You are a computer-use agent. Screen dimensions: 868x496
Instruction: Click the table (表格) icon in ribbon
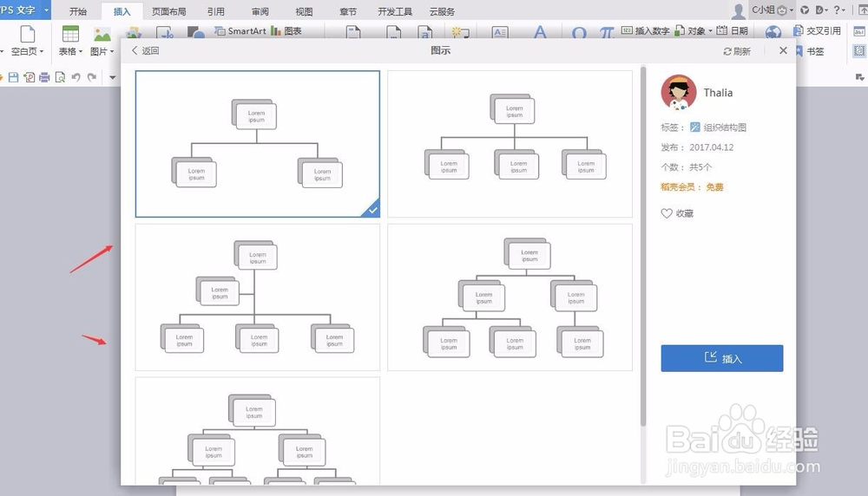click(x=70, y=35)
